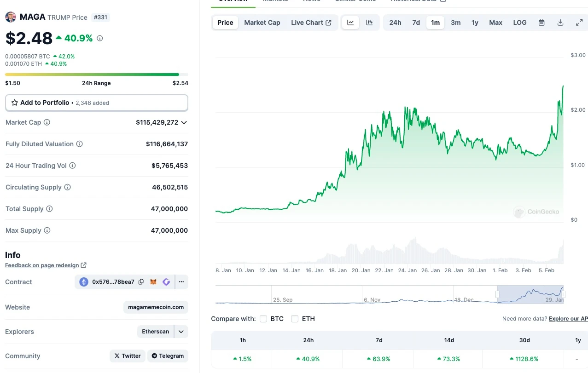Image resolution: width=588 pixels, height=373 pixels.
Task: Click Add to Portfolio button
Action: [97, 103]
